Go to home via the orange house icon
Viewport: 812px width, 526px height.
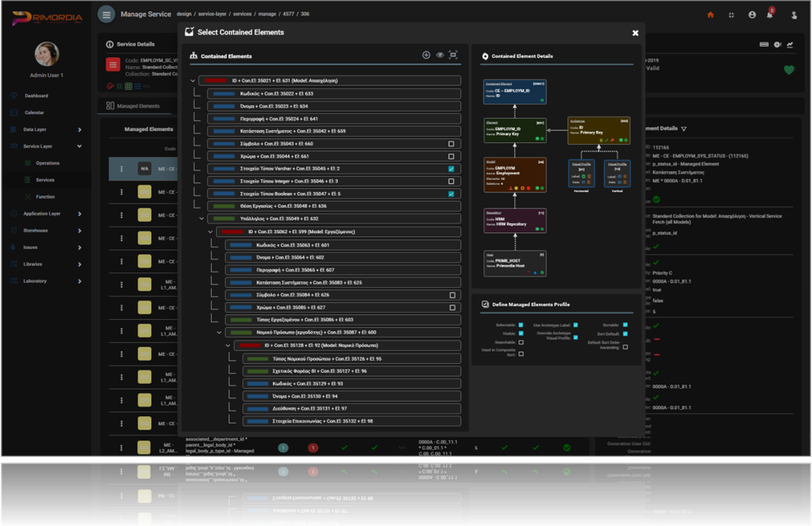(x=710, y=15)
